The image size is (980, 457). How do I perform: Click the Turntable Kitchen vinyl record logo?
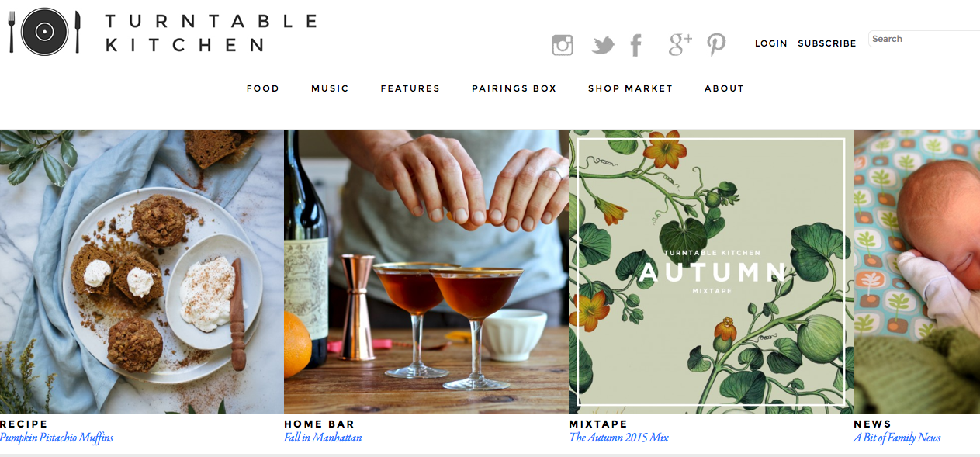pyautogui.click(x=44, y=32)
